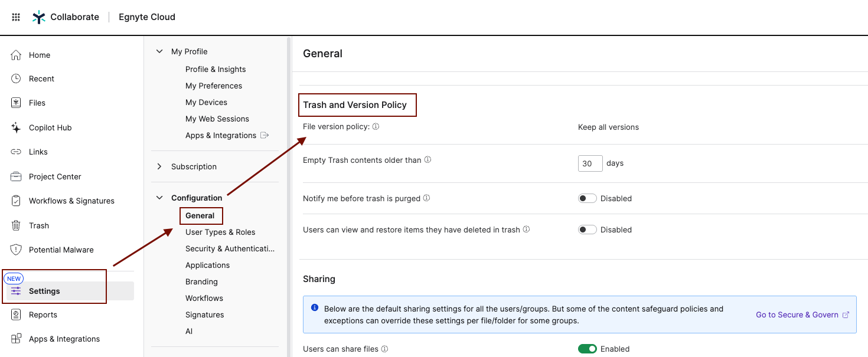Collapse the My Profile section
Viewport: 868px width, 357px height.
(x=159, y=51)
